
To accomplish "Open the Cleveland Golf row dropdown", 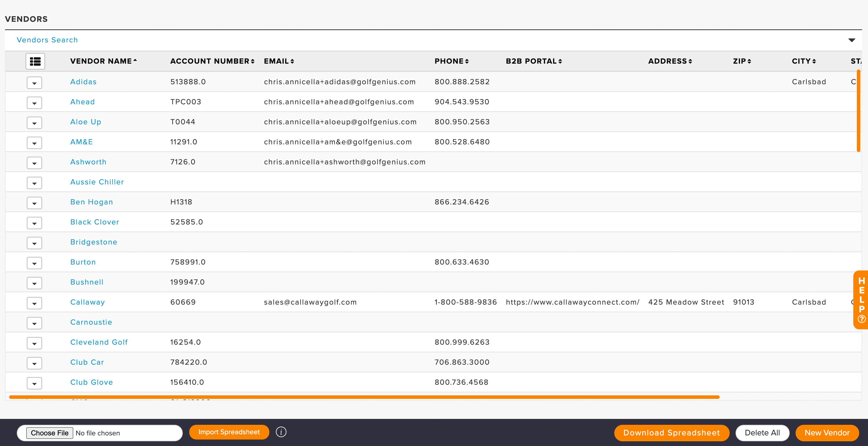I will 34,343.
